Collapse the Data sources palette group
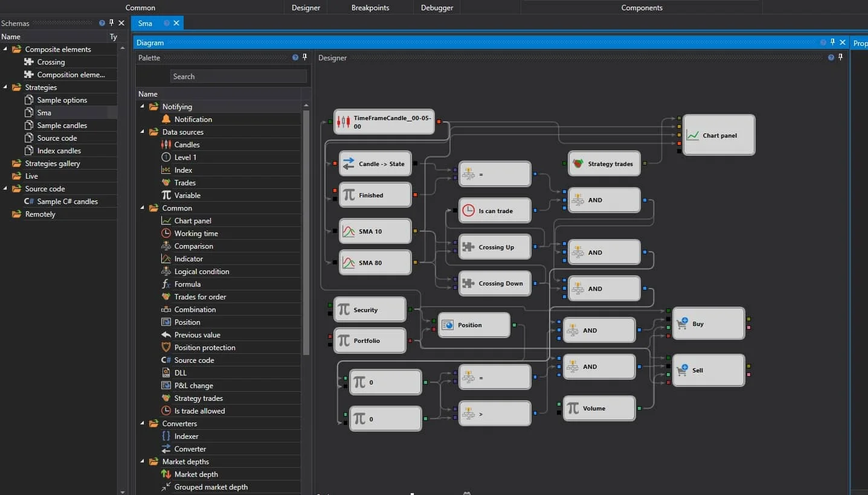 point(143,132)
